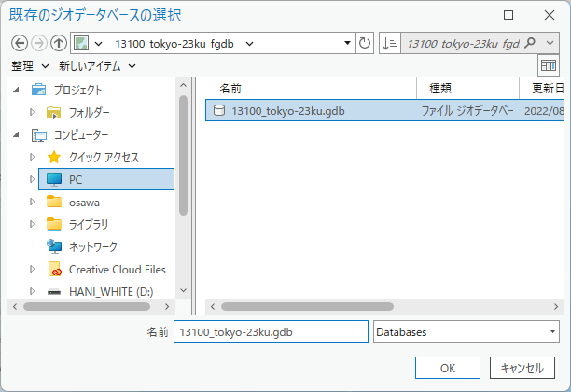Collapse the プロジェクト tree node

[x=16, y=90]
